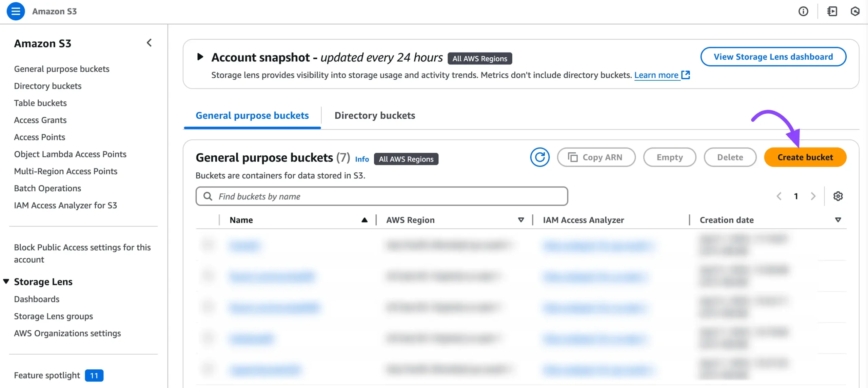
Task: Open Access Grants in sidebar
Action: point(40,120)
